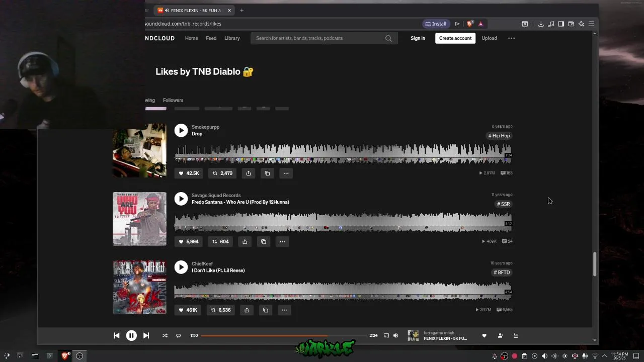Open browser hamburger menu

[591, 24]
